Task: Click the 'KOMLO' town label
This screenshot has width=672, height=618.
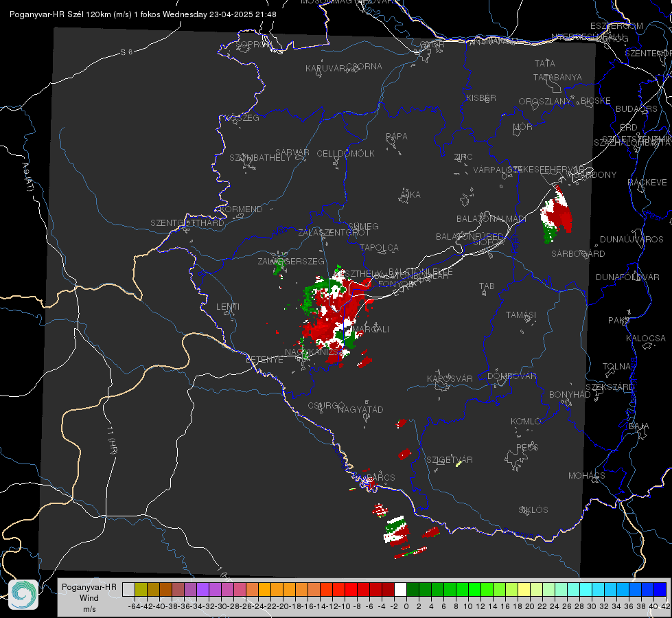Action: coord(526,422)
